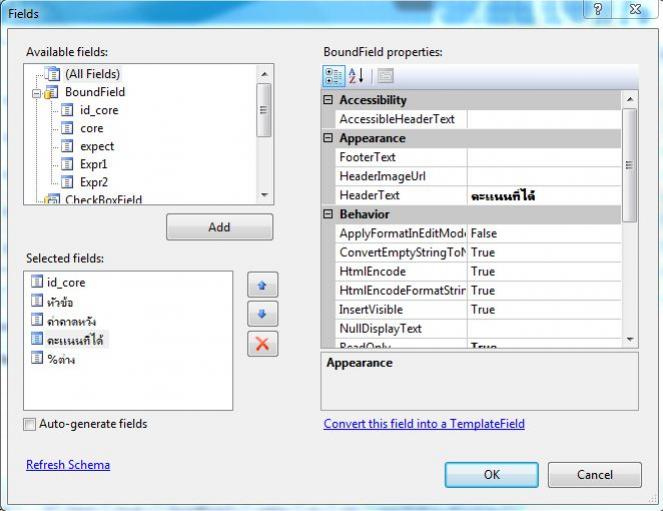Select Expr1 in Available fields
The height and width of the screenshot is (511, 663).
coord(93,164)
